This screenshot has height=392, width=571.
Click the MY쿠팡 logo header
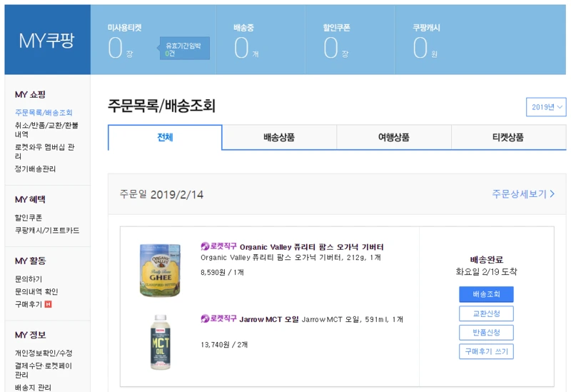click(47, 40)
